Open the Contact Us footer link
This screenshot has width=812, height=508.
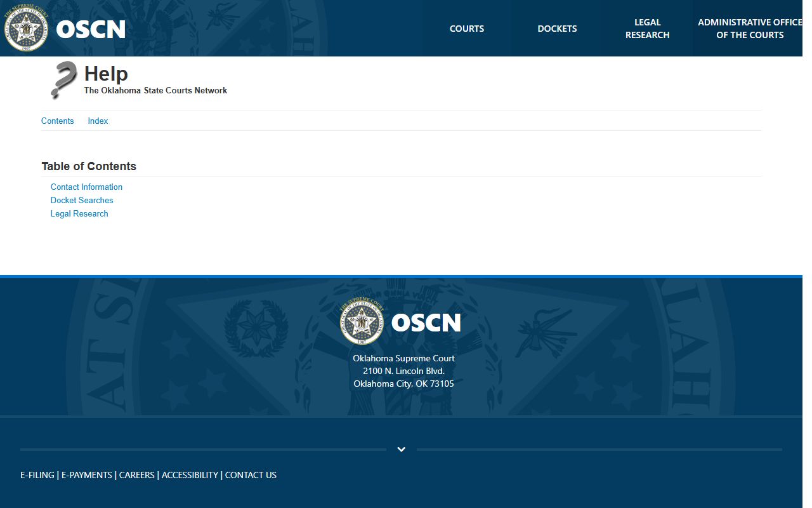[x=251, y=475]
